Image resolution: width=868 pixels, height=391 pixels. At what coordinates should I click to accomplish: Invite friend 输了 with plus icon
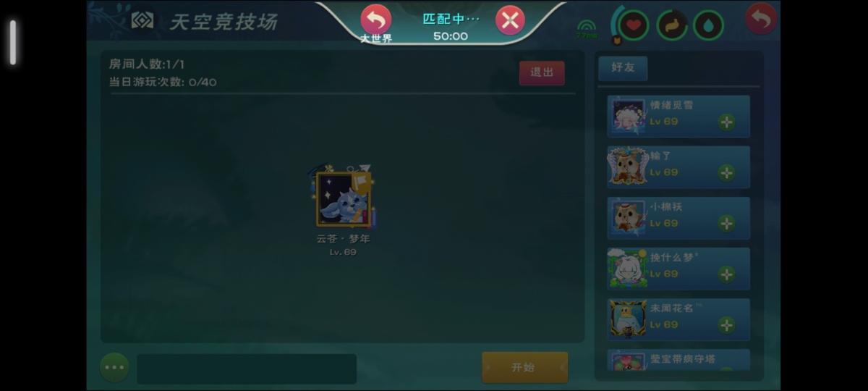726,172
